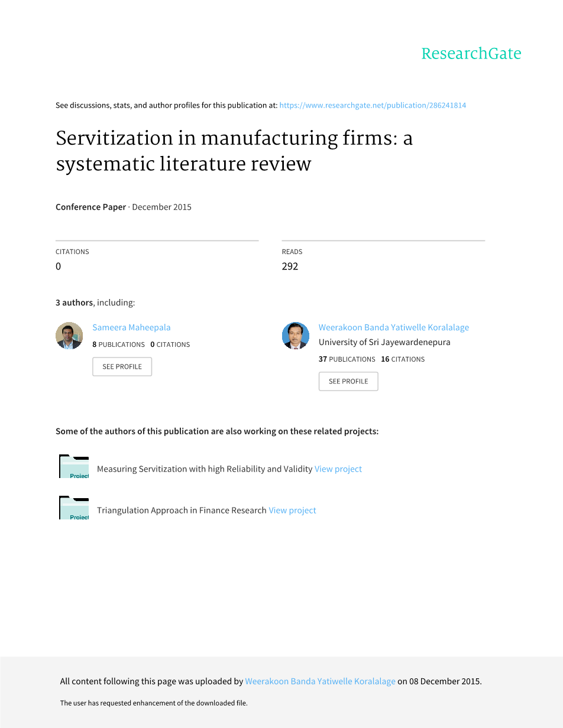563x728 pixels.
Task: Click the 16 CITATIONS count
Action: [403, 359]
